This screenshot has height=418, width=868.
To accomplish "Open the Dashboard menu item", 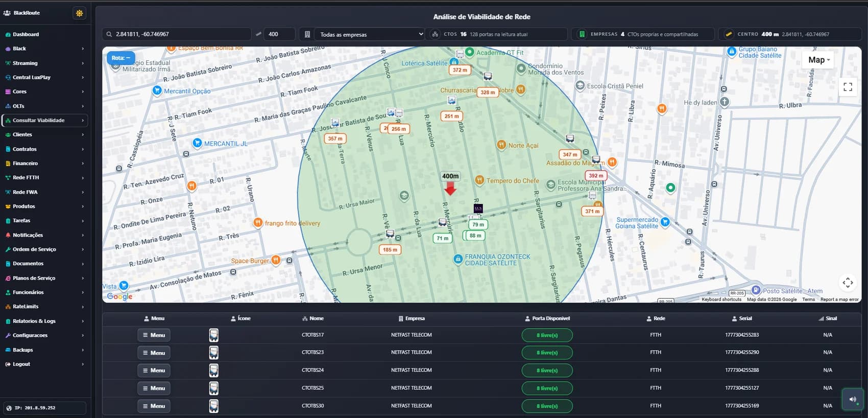I will click(44, 34).
